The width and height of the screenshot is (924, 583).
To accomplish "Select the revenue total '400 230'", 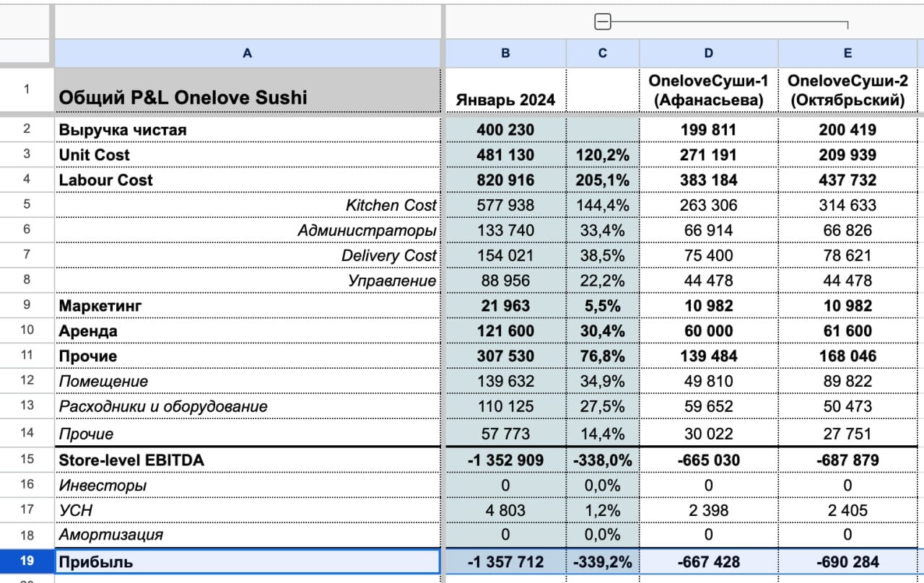I will point(506,130).
